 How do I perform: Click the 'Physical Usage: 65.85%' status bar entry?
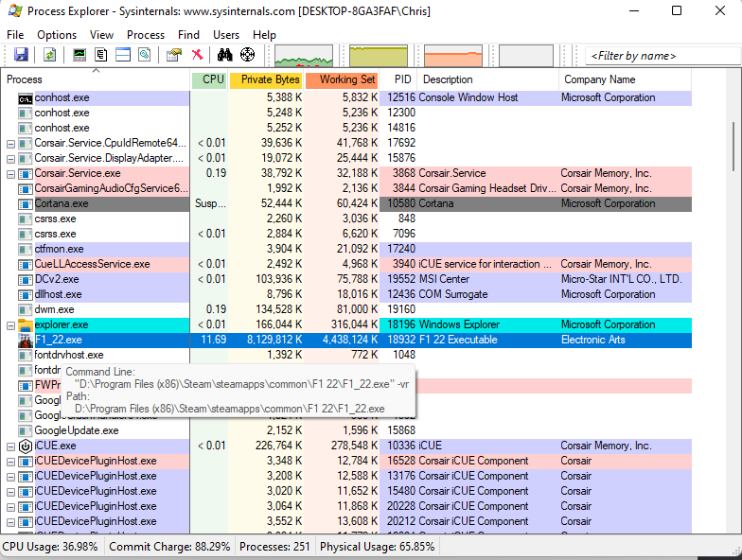[377, 547]
